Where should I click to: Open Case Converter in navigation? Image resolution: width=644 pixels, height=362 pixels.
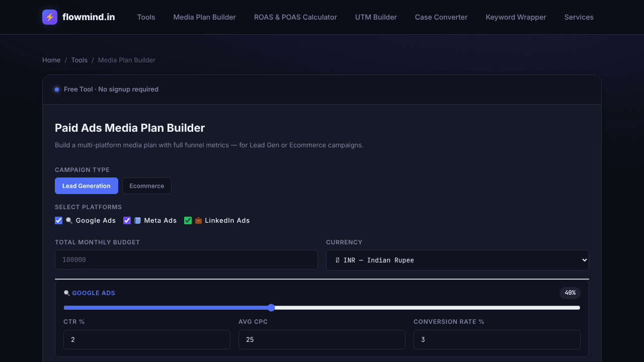pyautogui.click(x=441, y=17)
